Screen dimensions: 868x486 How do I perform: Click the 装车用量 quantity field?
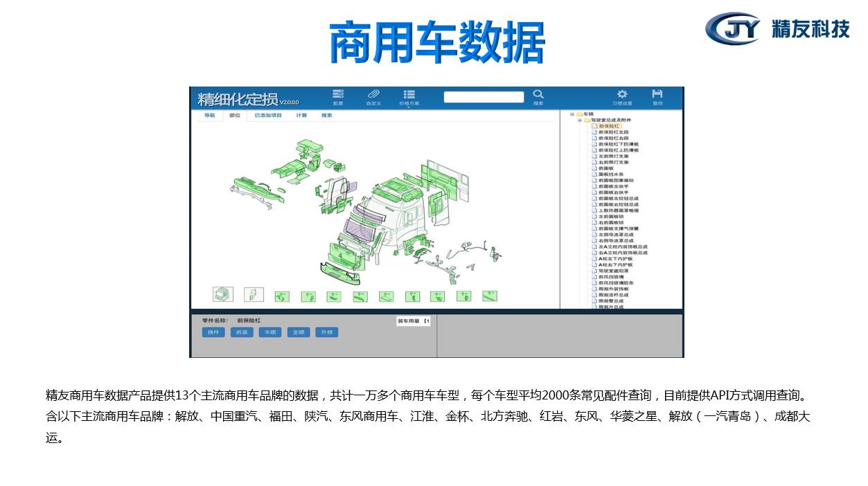click(414, 321)
